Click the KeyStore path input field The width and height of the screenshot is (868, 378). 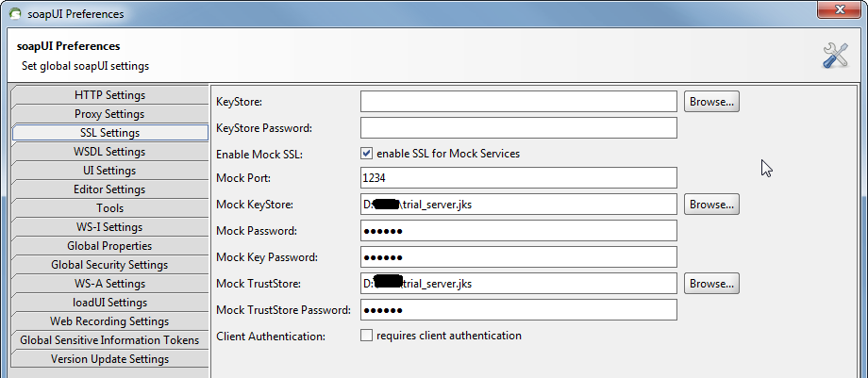pos(518,102)
